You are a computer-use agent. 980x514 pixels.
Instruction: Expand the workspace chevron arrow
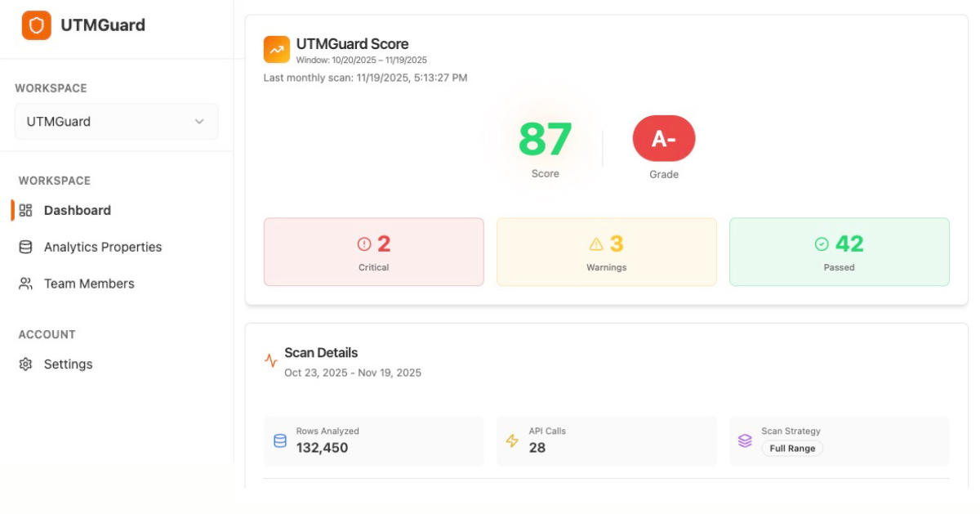[x=199, y=121]
